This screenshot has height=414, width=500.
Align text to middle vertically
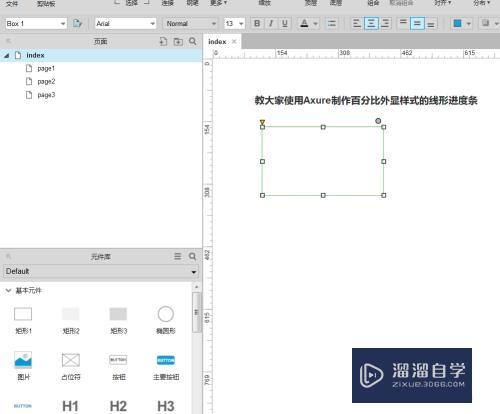pos(417,23)
